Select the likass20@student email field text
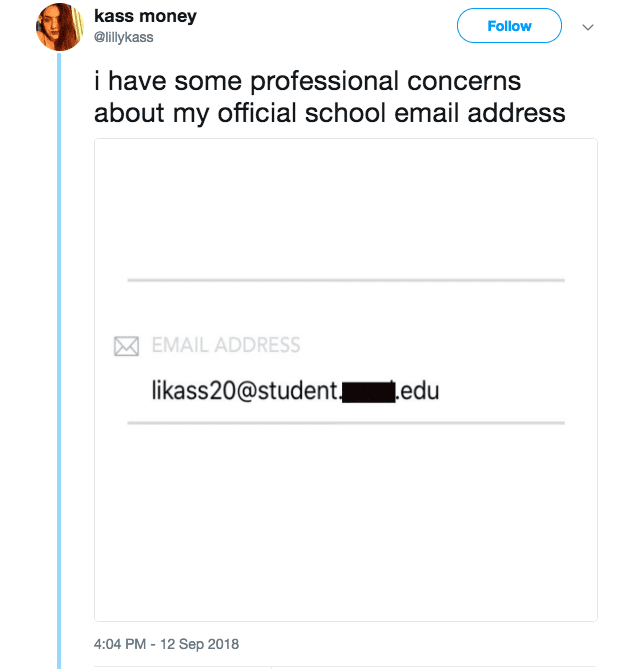632x669 pixels. [243, 390]
